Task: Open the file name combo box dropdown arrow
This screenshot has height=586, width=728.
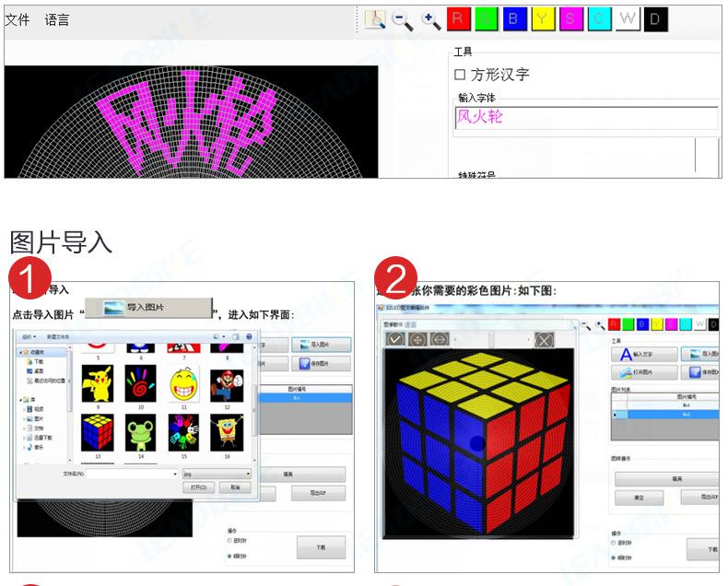Action: point(175,474)
